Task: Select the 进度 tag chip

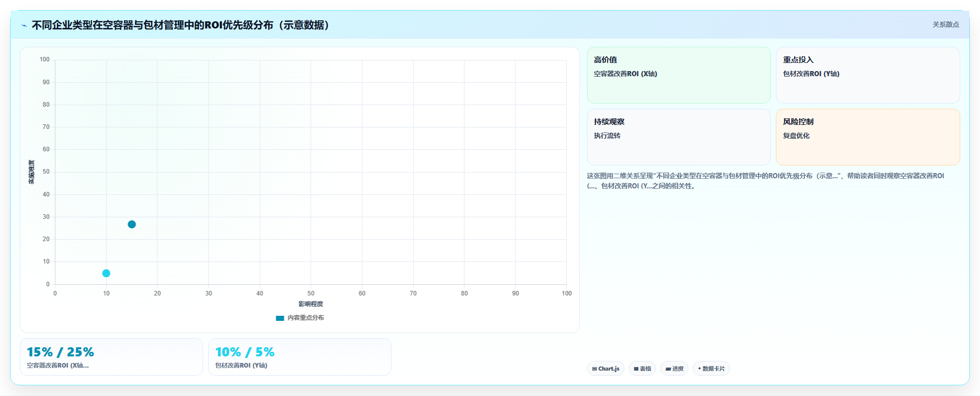Action: tap(674, 369)
